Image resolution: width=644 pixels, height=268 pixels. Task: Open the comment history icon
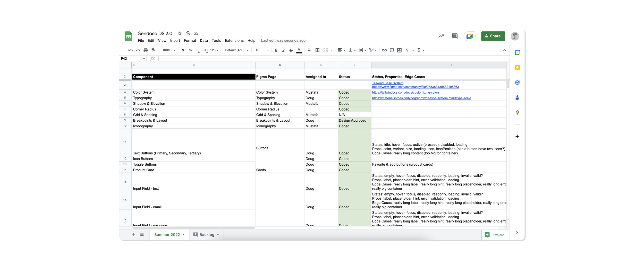click(455, 36)
